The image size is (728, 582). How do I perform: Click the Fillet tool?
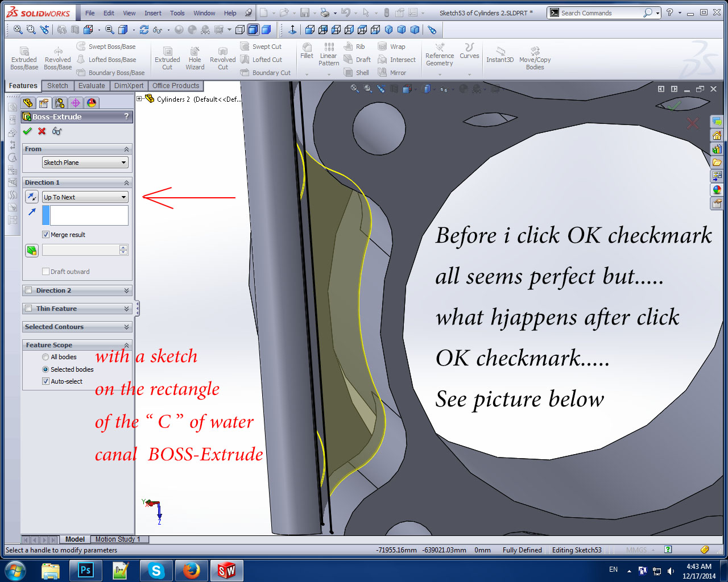pos(307,51)
